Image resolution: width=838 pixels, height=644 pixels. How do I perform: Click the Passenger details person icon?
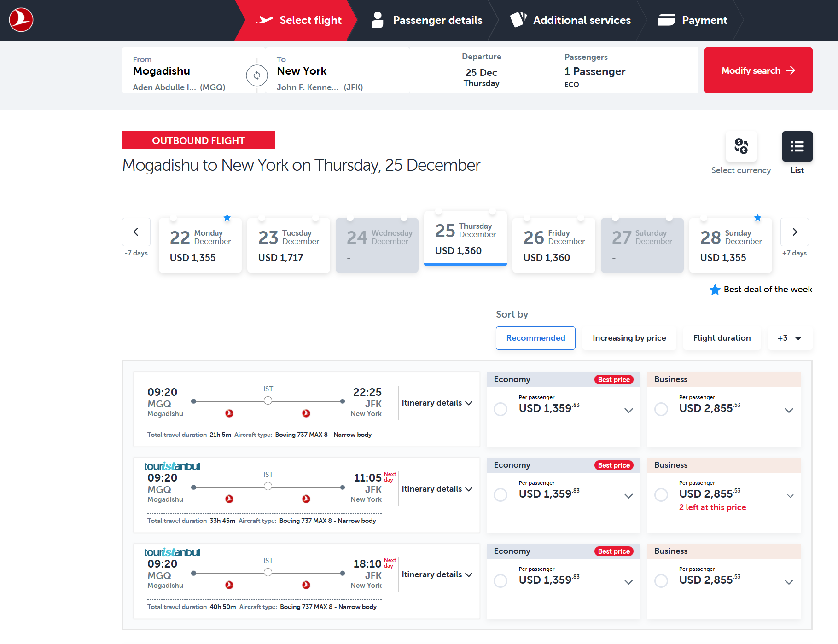(x=378, y=20)
